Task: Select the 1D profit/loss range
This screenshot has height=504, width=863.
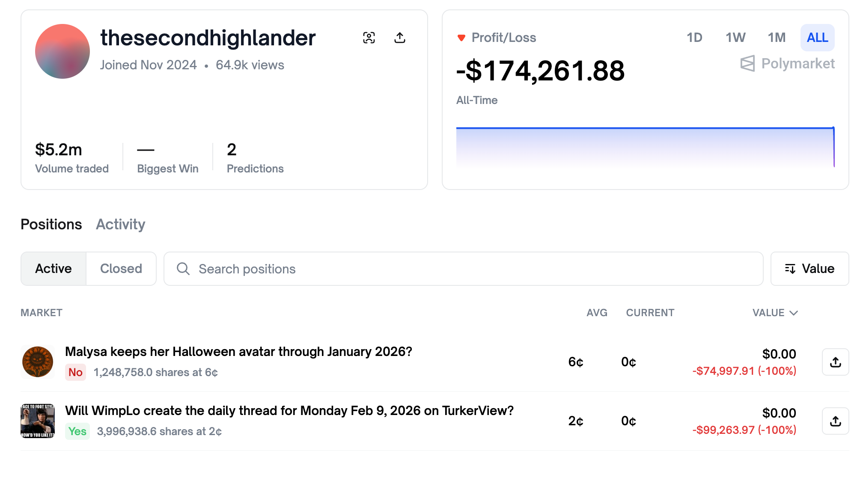Action: [x=694, y=38]
